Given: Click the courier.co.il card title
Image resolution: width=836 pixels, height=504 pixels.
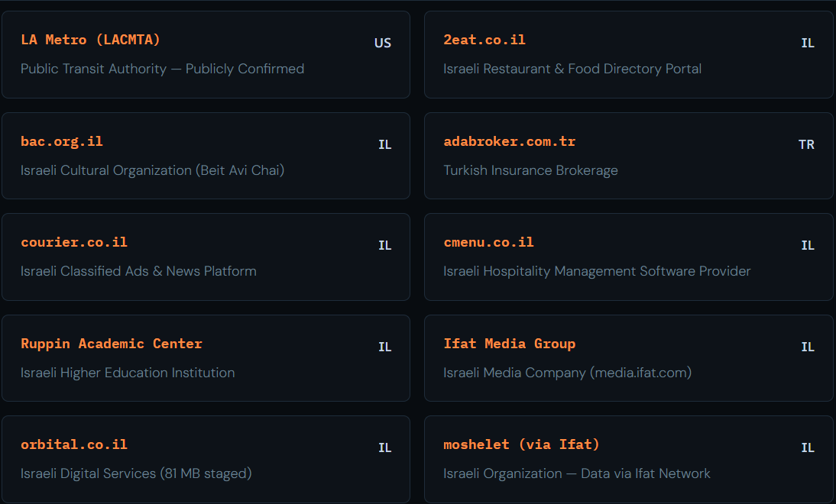Looking at the screenshot, I should 74,242.
